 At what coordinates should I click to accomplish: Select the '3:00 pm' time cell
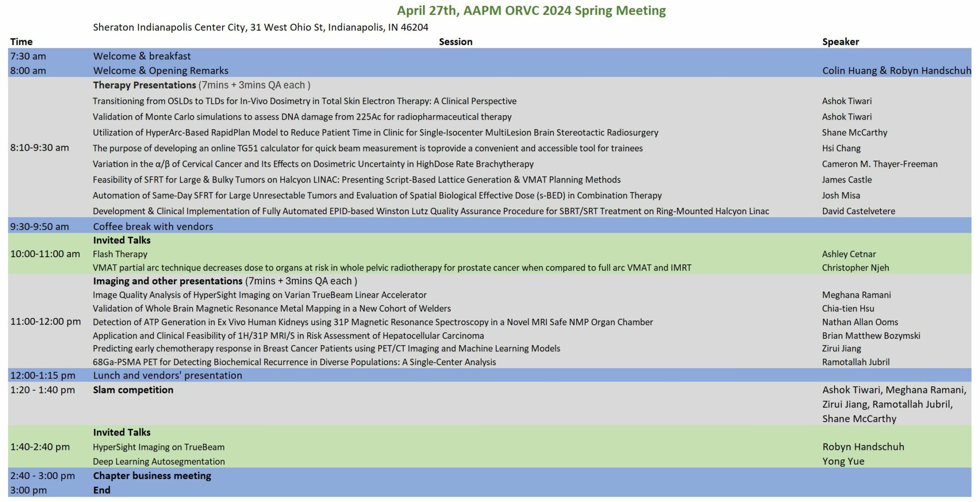(x=28, y=491)
